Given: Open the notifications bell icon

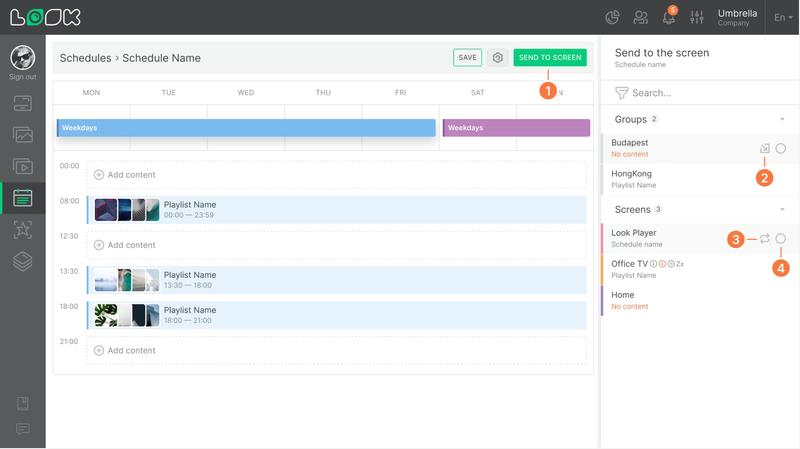Looking at the screenshot, I should [669, 17].
